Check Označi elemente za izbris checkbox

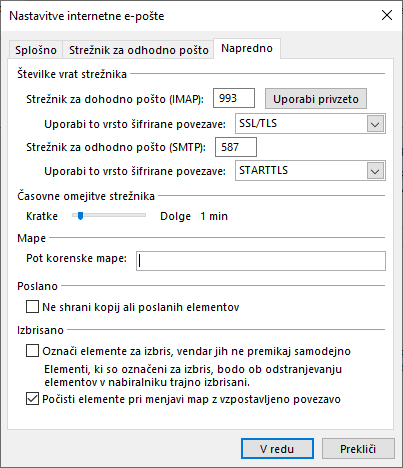click(x=32, y=351)
